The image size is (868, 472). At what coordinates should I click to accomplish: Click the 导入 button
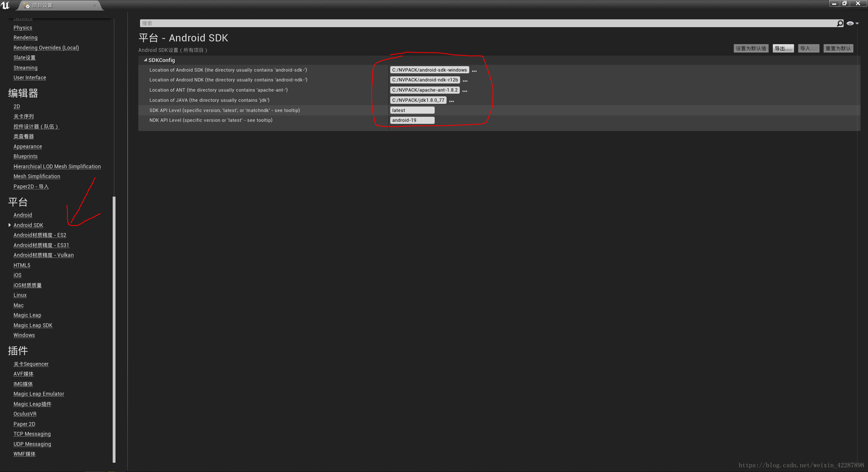pyautogui.click(x=809, y=49)
